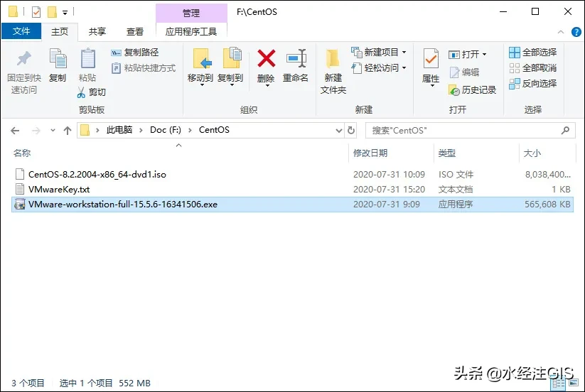Click the Manage (管理) contextual tab header
This screenshot has width=585, height=392.
[x=191, y=13]
